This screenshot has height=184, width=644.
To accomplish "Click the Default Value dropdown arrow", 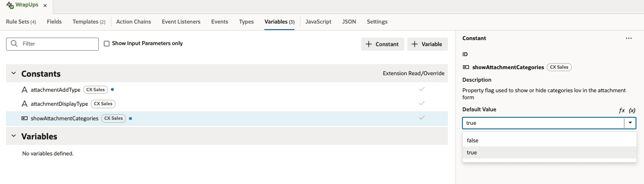I will pyautogui.click(x=630, y=123).
